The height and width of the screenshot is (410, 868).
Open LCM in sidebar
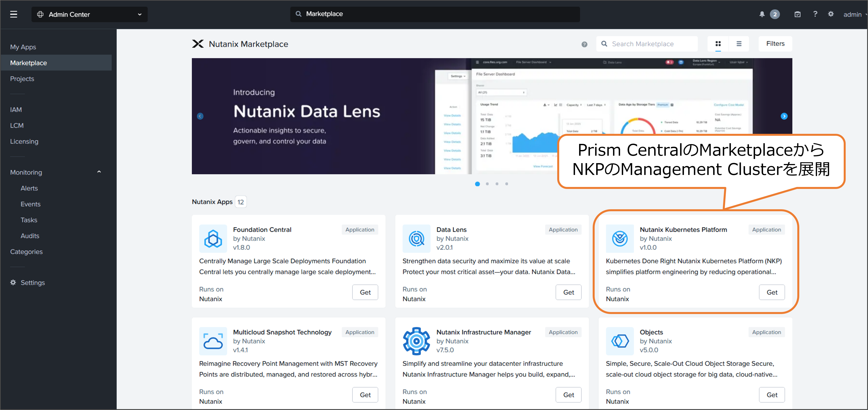coord(17,126)
